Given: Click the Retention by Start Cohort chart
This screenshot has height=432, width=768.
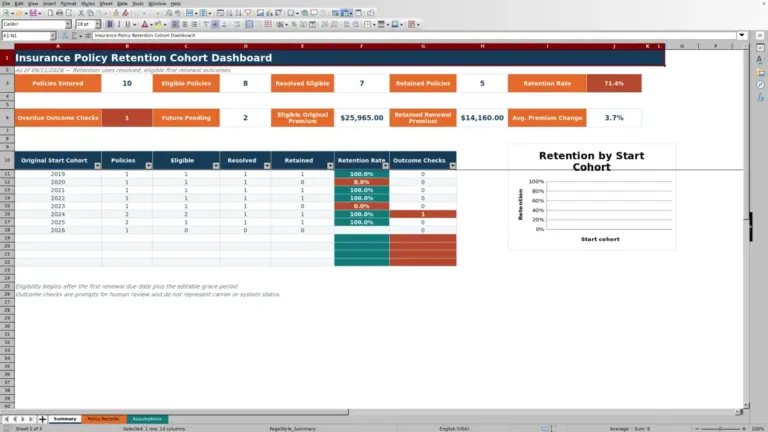Looking at the screenshot, I should point(592,197).
